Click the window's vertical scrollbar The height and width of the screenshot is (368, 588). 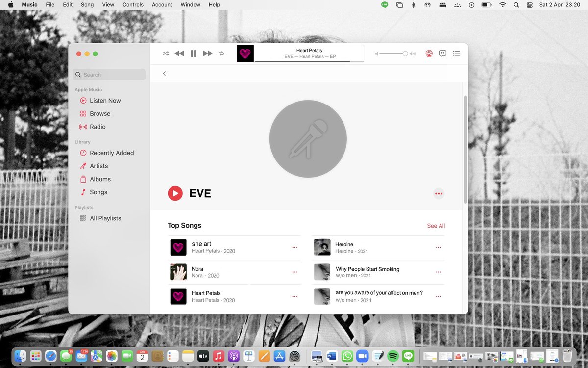coord(465,150)
